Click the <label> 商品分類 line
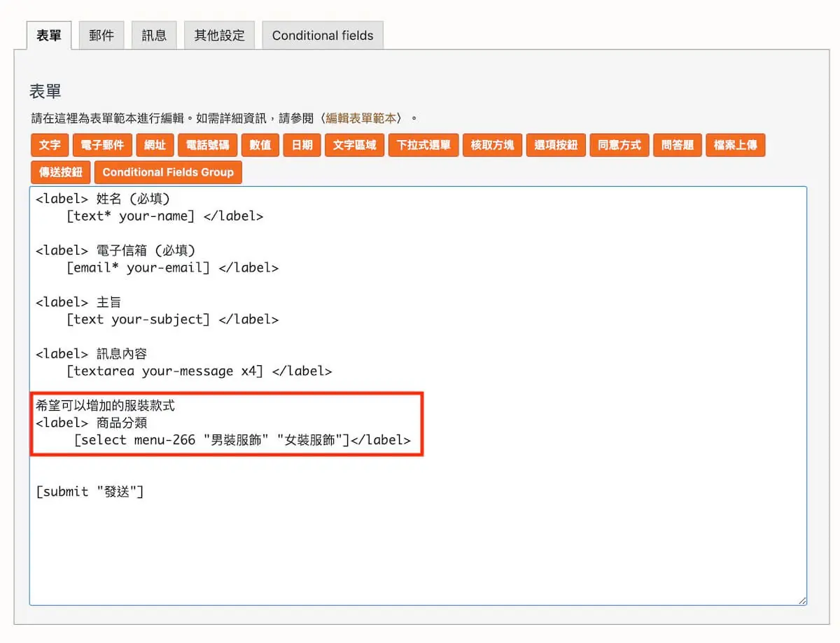This screenshot has width=840, height=643. 92,423
